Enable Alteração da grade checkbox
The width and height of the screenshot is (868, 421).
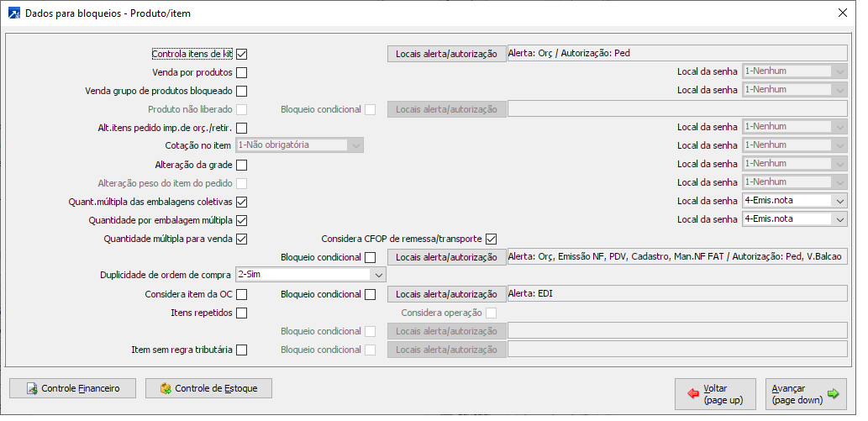241,165
